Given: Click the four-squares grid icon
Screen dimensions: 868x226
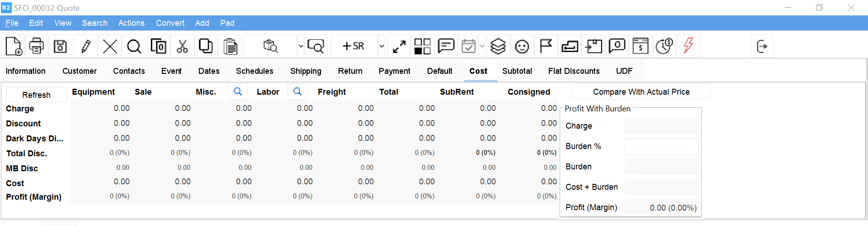Looking at the screenshot, I should pos(423,46).
